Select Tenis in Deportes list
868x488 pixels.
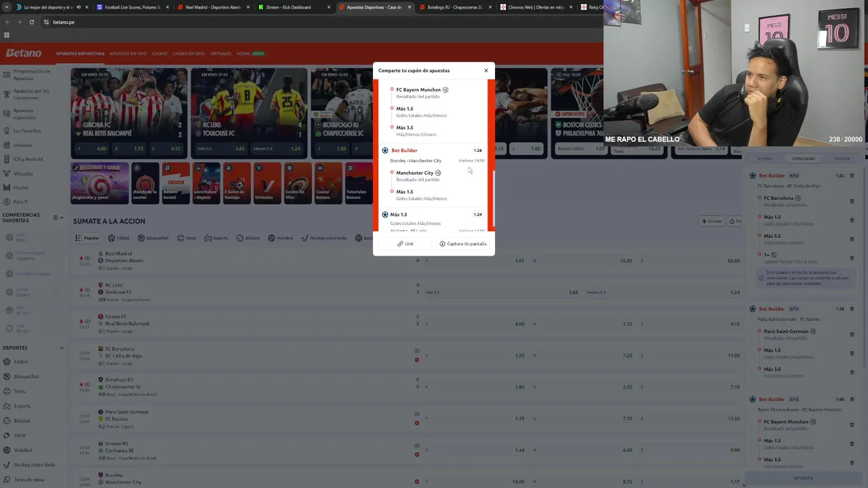[x=20, y=391]
